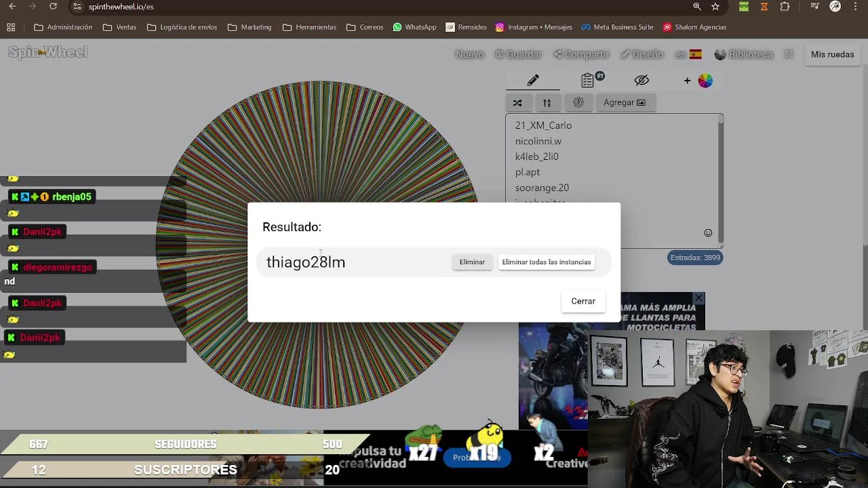Image resolution: width=868 pixels, height=488 pixels.
Task: Click entry k4leb_2li0 in the list
Action: 536,157
